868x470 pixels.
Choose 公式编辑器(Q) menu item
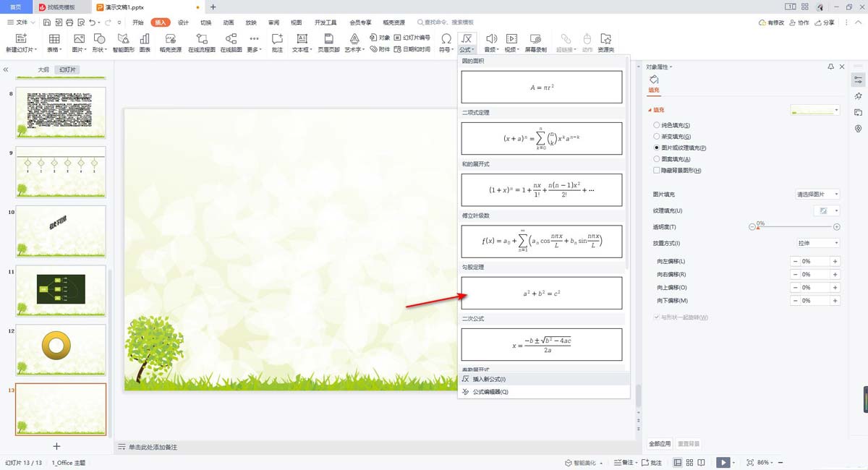click(x=544, y=392)
